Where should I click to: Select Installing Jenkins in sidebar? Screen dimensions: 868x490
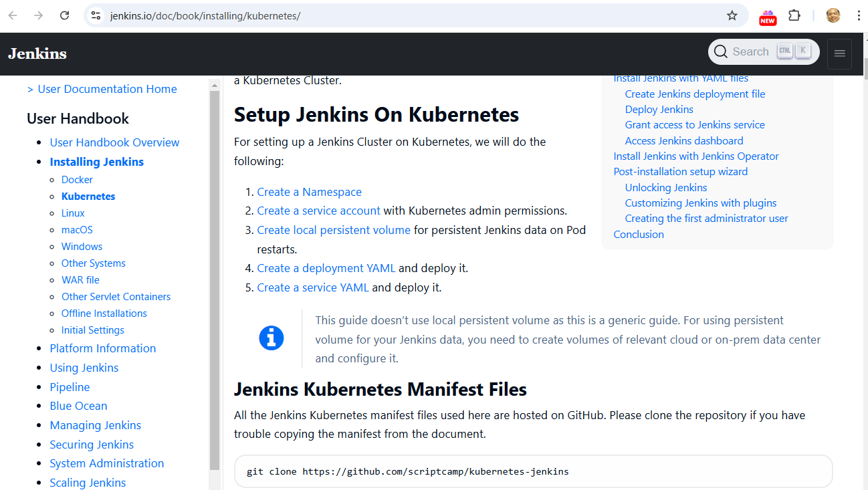pos(96,162)
